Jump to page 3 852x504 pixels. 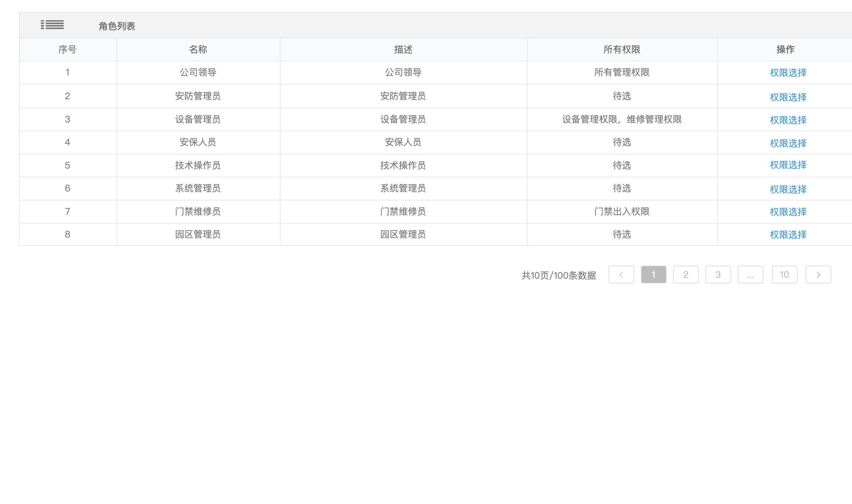tap(718, 275)
